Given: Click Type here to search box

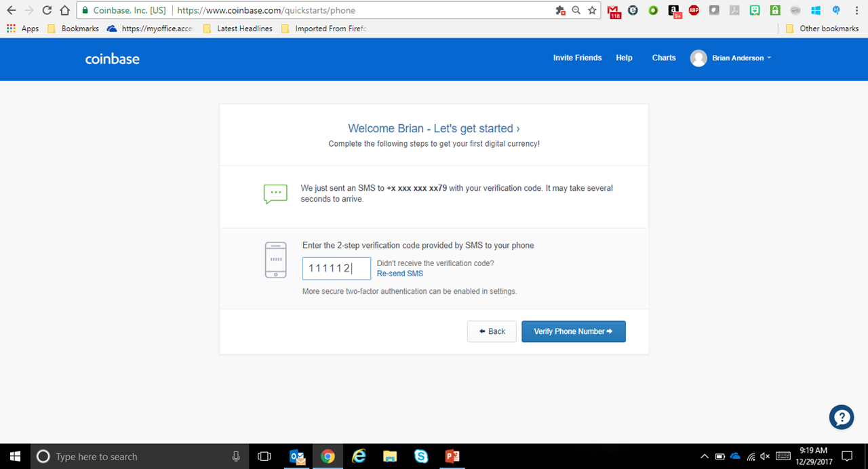Looking at the screenshot, I should coord(140,456).
